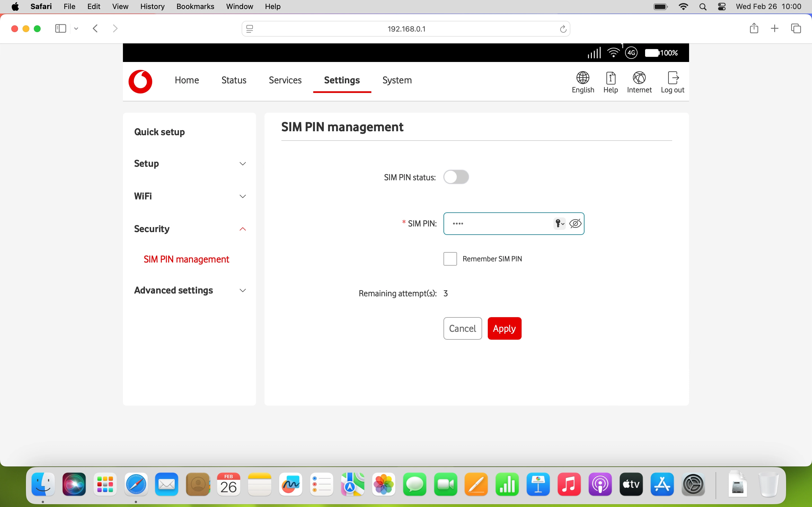812x507 pixels.
Task: Switch to the Status tab
Action: [233, 80]
